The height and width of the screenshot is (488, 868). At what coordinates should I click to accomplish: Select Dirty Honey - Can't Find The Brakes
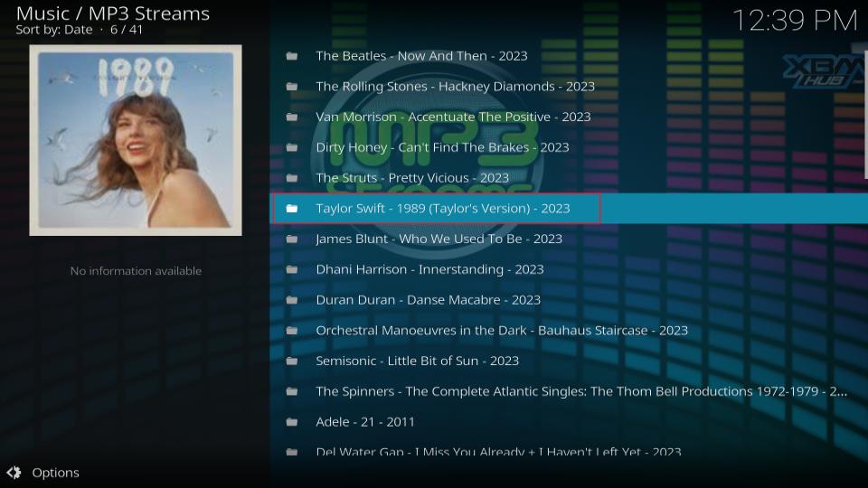click(x=442, y=147)
